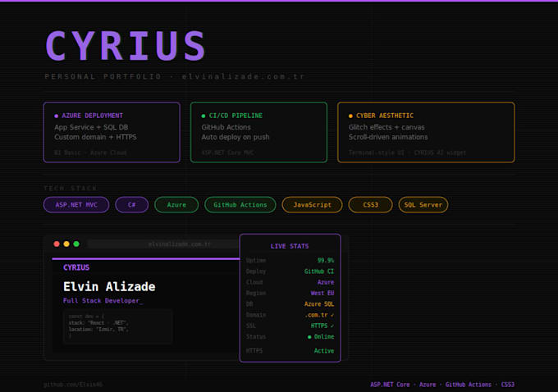The width and height of the screenshot is (558, 392).
Task: Click the code snippet block with stack and location
Action: point(118,326)
